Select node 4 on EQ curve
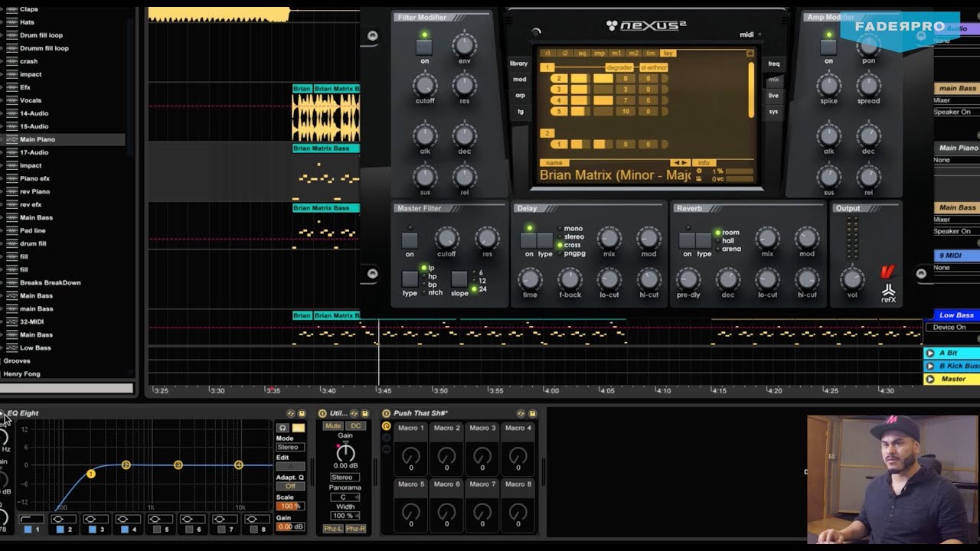980x551 pixels. coord(238,465)
